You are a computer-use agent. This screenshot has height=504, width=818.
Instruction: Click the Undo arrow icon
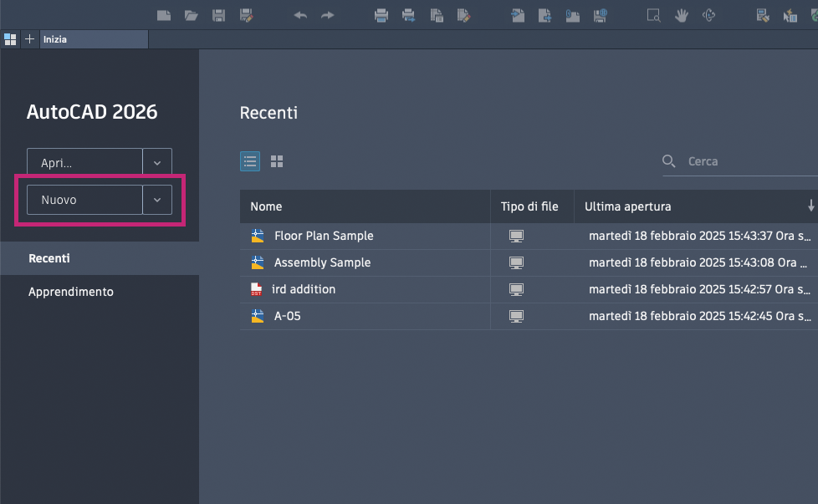pos(300,16)
